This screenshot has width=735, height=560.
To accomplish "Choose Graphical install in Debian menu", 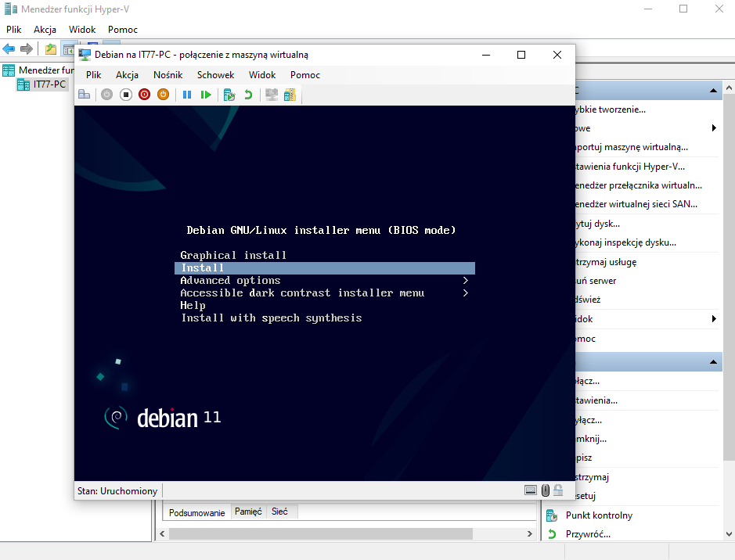I will point(233,256).
